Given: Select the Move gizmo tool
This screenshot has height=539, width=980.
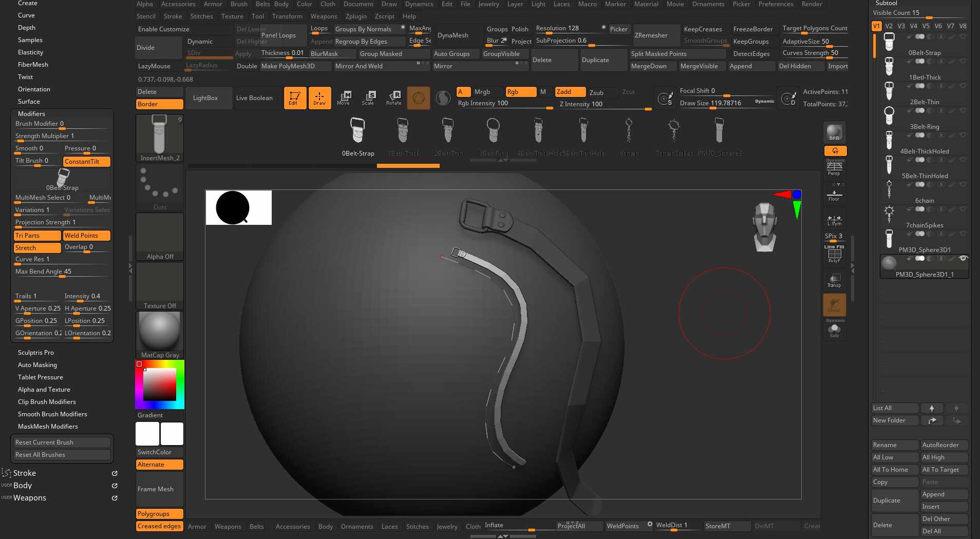Looking at the screenshot, I should 344,98.
